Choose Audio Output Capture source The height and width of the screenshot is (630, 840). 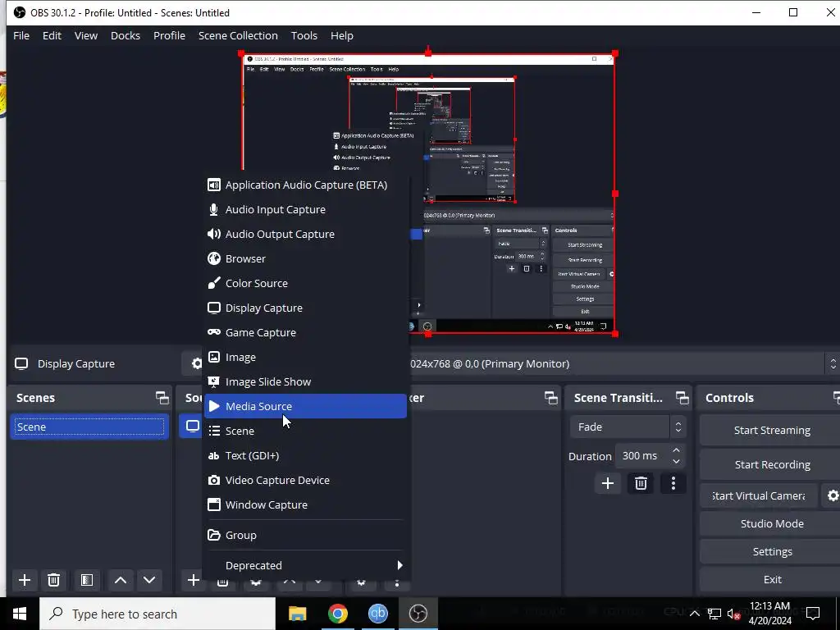pyautogui.click(x=305, y=234)
